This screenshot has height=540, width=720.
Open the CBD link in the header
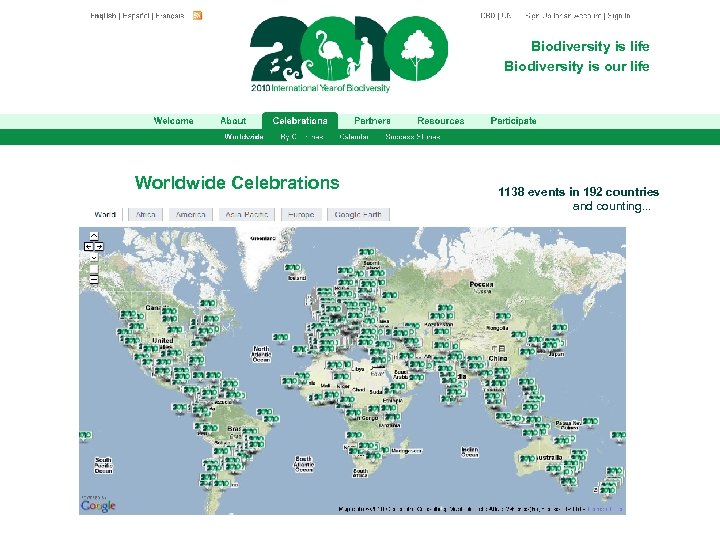click(x=487, y=16)
